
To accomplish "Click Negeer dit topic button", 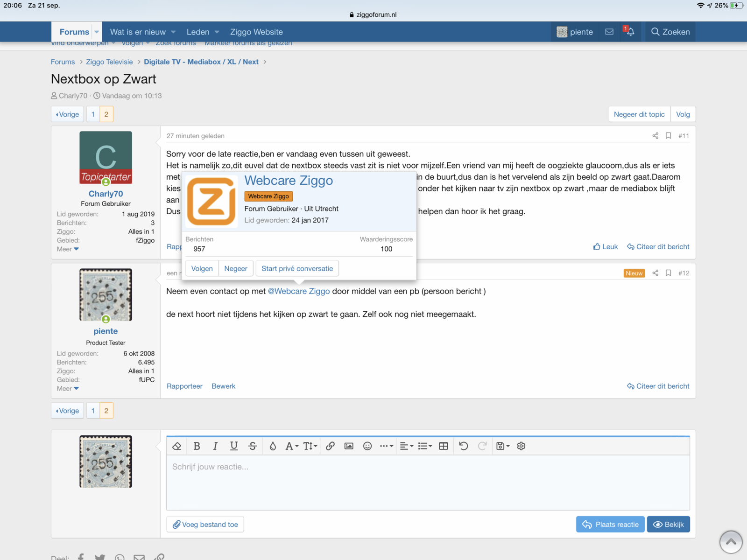I will point(639,114).
